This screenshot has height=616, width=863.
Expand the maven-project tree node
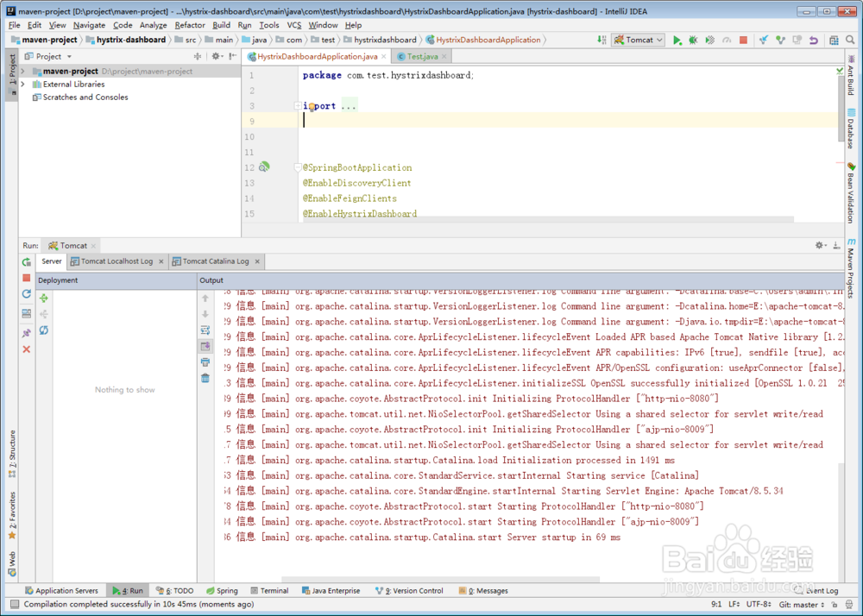pos(22,71)
